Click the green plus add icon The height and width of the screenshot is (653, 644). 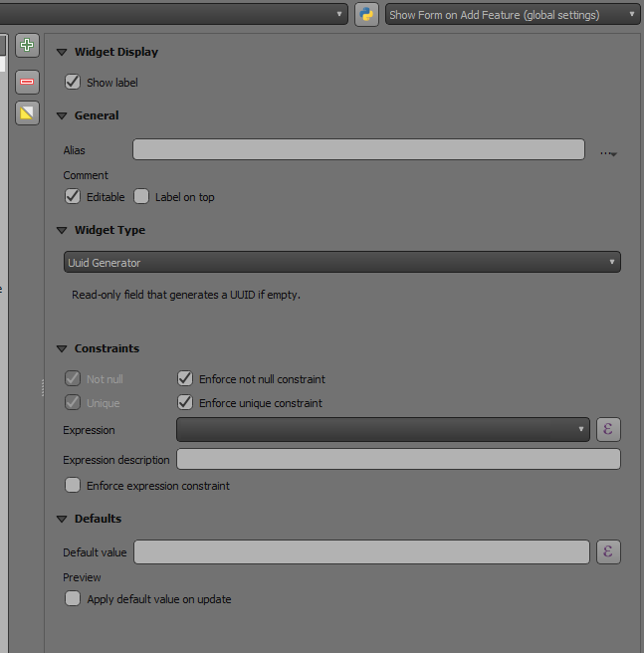(27, 45)
